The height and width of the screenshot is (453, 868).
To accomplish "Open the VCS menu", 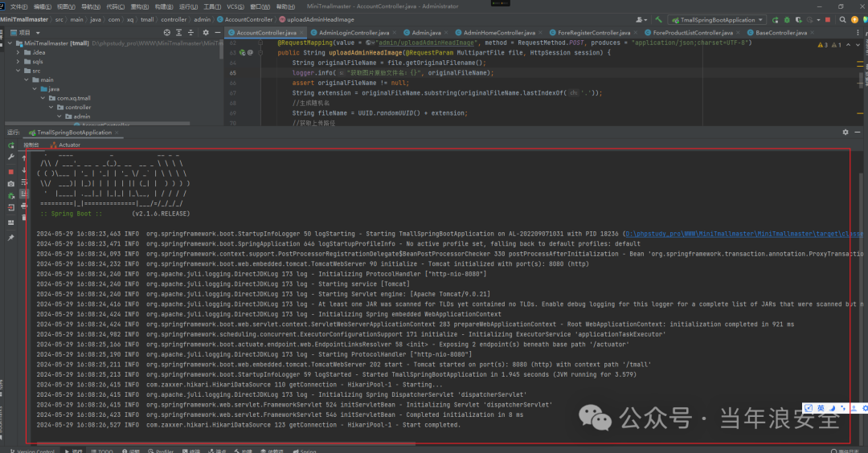I will point(235,6).
